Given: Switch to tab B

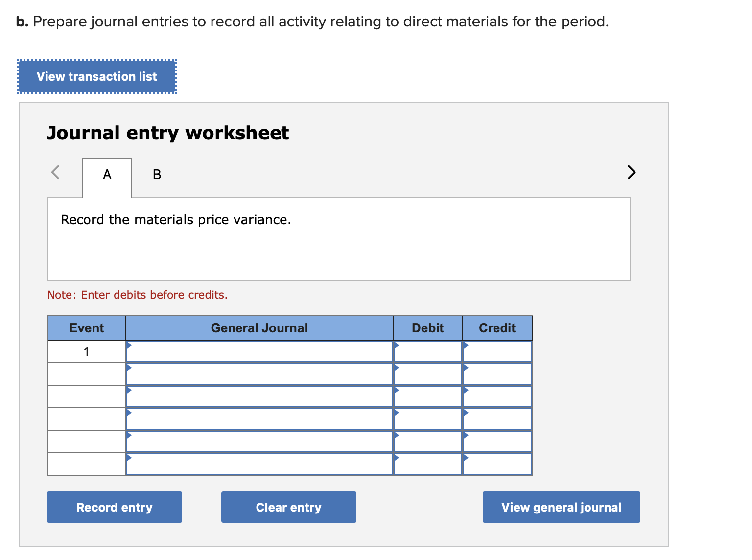Looking at the screenshot, I should (x=156, y=174).
